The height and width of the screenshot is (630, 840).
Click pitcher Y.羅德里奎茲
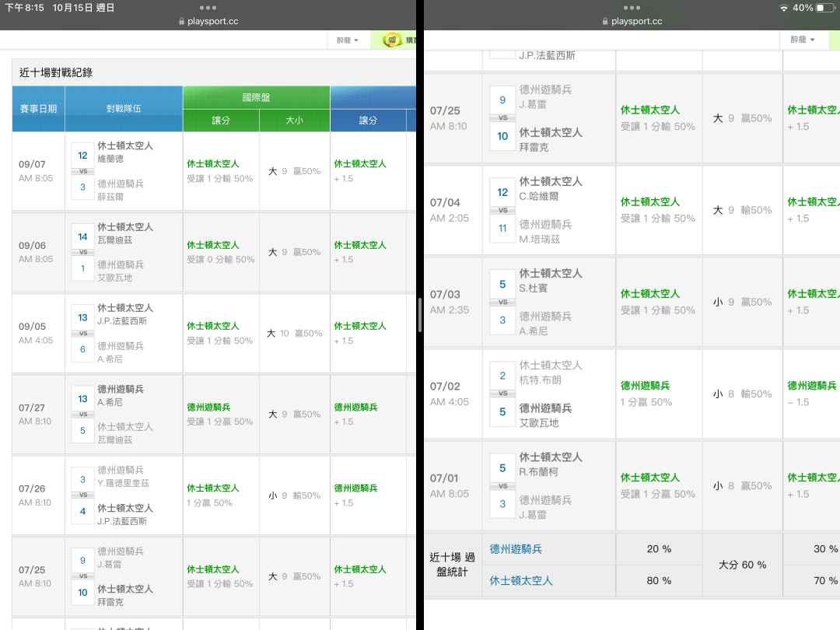tap(123, 483)
